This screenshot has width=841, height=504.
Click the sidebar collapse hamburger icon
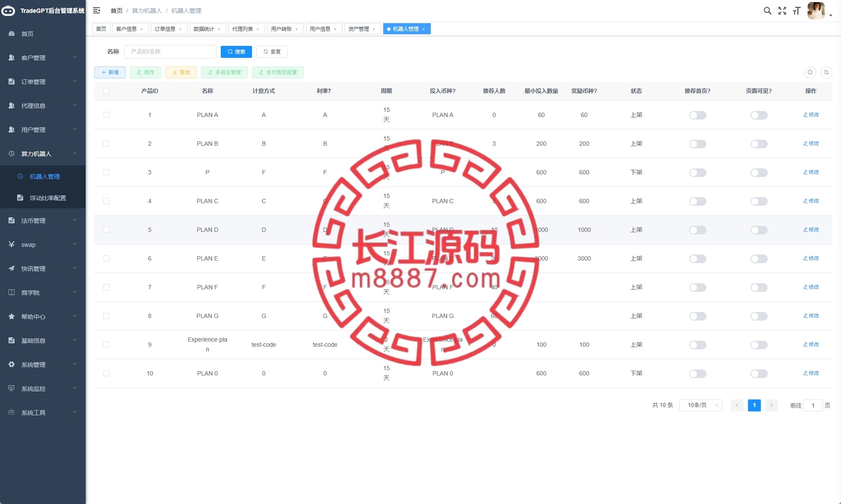[x=96, y=10]
